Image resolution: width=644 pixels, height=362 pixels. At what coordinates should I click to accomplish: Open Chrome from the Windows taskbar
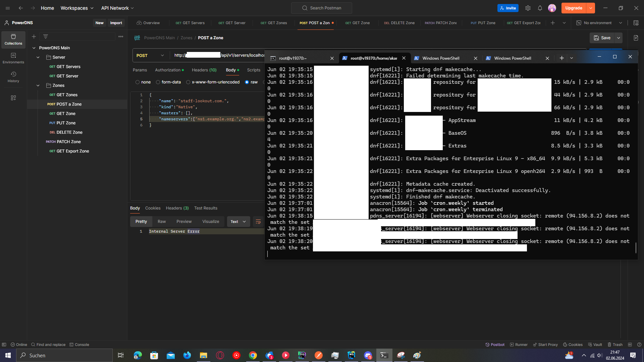253,355
